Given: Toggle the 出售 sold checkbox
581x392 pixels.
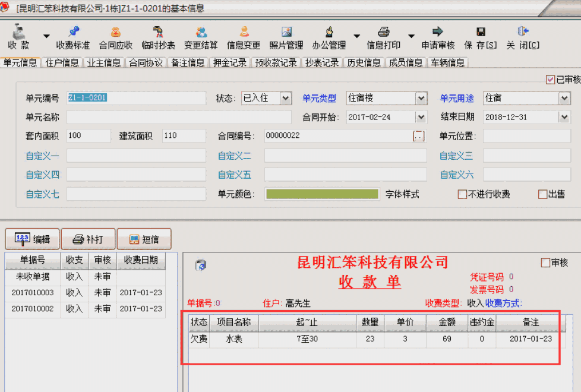Looking at the screenshot, I should 541,194.
